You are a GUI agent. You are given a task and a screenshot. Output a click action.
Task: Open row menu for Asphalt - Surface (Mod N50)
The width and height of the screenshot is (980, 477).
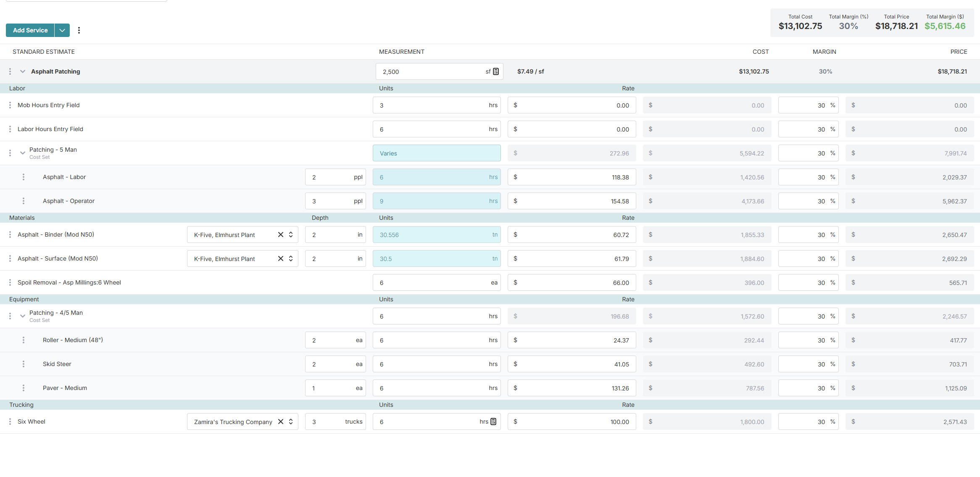pos(10,258)
